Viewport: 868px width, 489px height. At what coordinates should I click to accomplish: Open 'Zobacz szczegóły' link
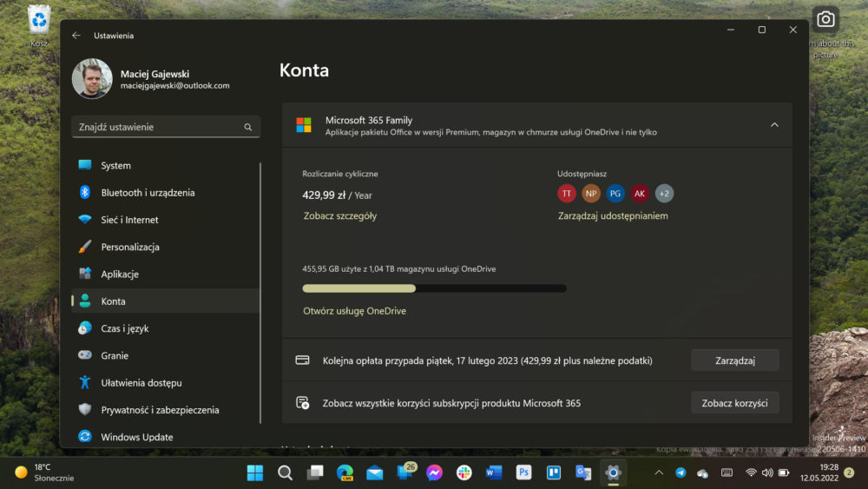click(340, 216)
